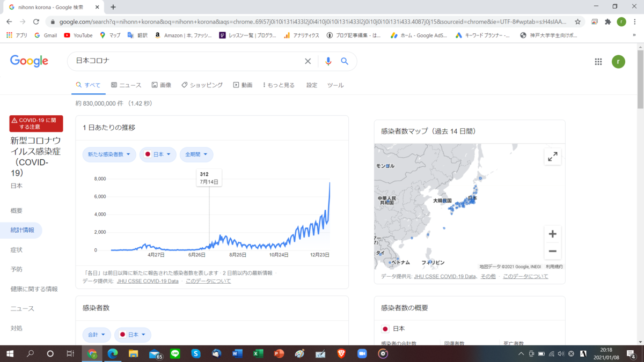Select 症状 in the left sidebar

[x=17, y=250]
